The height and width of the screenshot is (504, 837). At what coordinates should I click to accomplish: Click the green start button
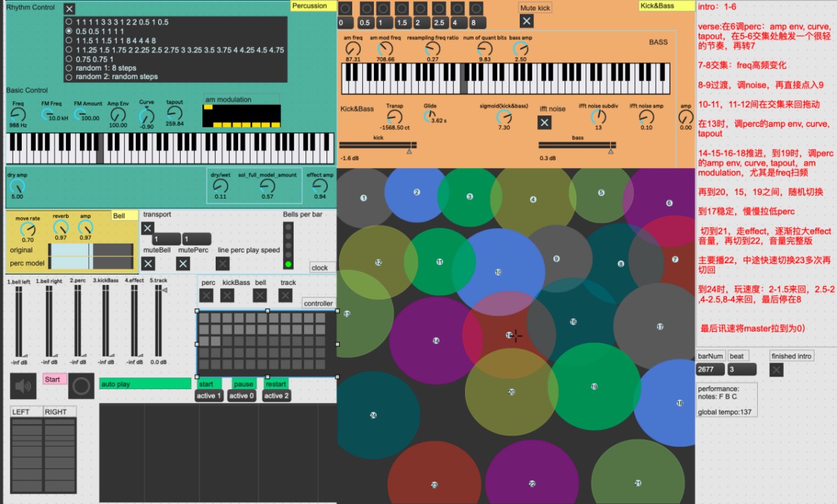click(208, 384)
